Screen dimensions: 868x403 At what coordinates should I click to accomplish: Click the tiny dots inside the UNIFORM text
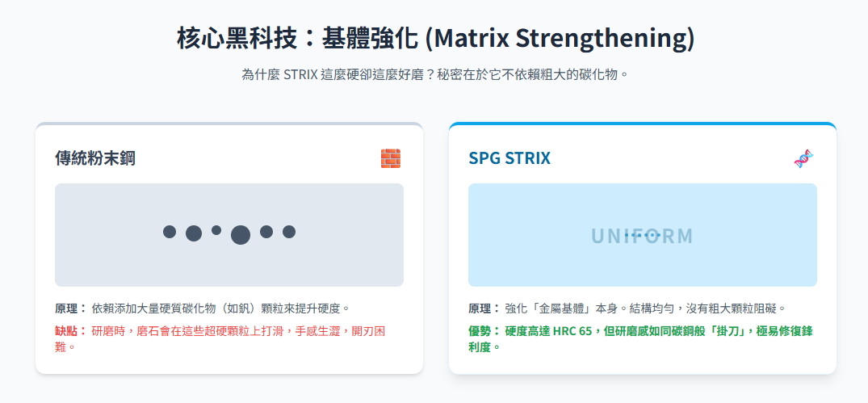click(x=643, y=235)
